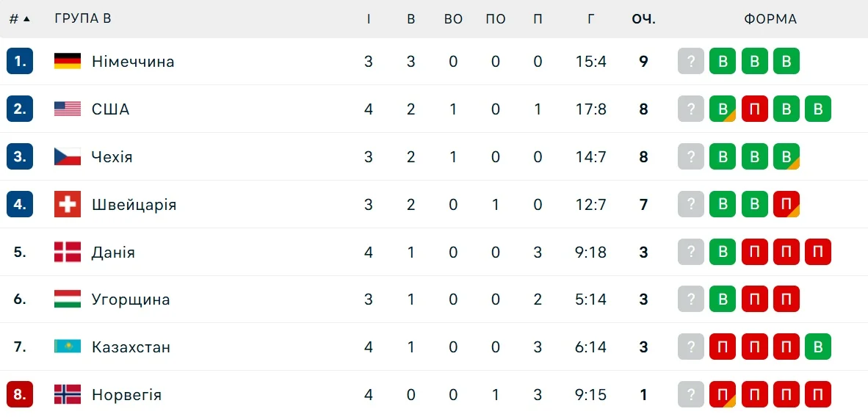The height and width of the screenshot is (417, 868).
Task: Open the Німеччина team page
Action: pyautogui.click(x=133, y=62)
